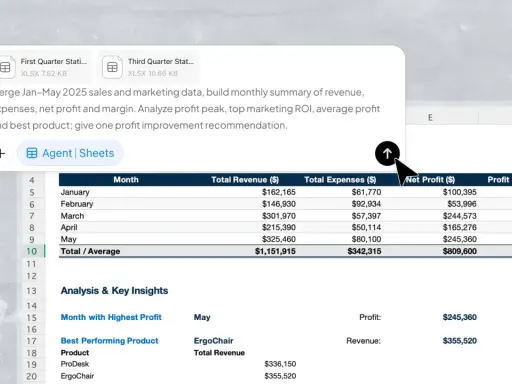Select May expenses $80,100
This screenshot has width=512, height=384.
[366, 239]
